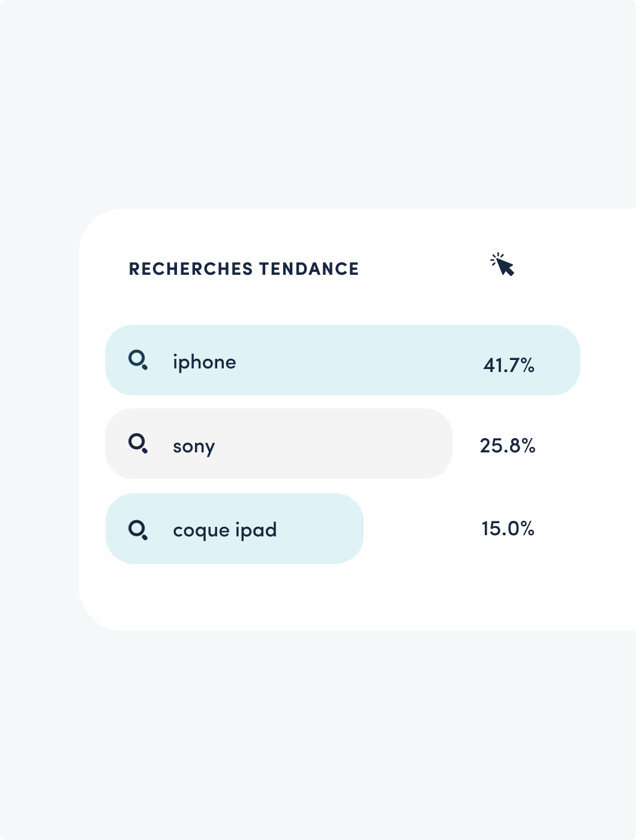Select the "sony" search term label
Viewport: 636px width, 840px height.
(x=194, y=446)
